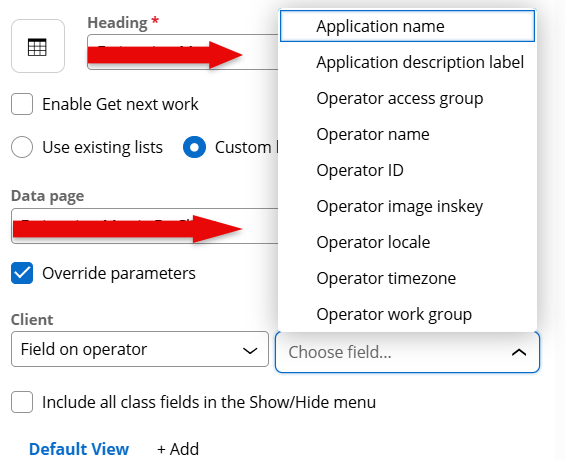Click the table icon button
This screenshot has height=460, width=565.
(38, 46)
